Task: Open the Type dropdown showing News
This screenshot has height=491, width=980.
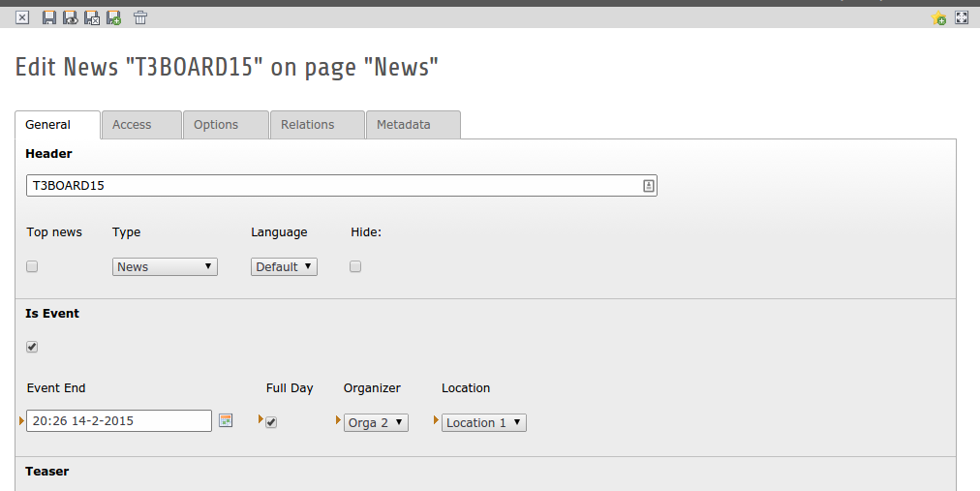Action: (x=165, y=266)
